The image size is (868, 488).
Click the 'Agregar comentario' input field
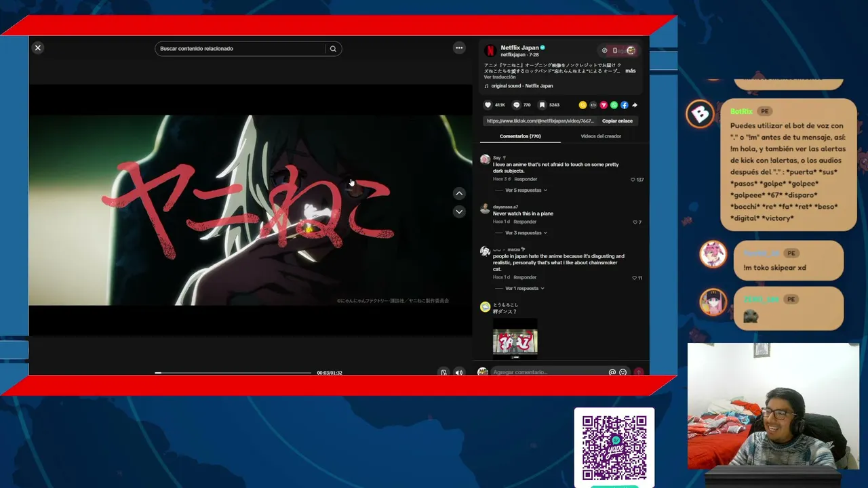548,372
